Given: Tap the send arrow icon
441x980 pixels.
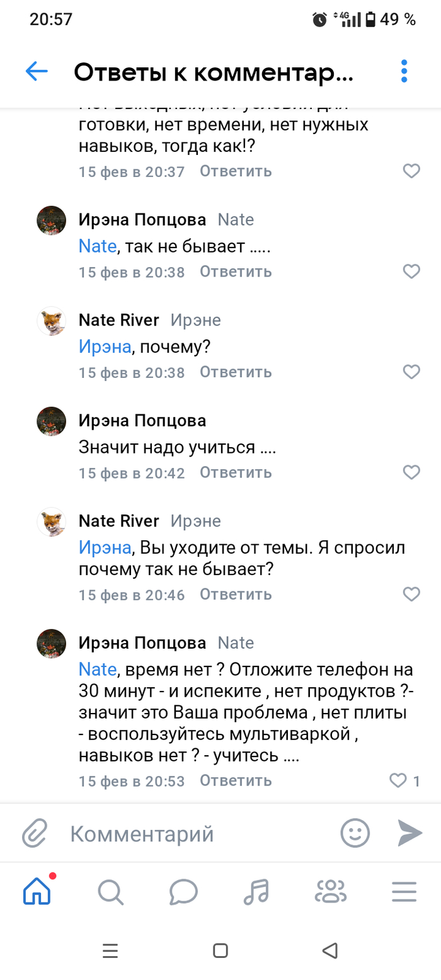Looking at the screenshot, I should (410, 834).
